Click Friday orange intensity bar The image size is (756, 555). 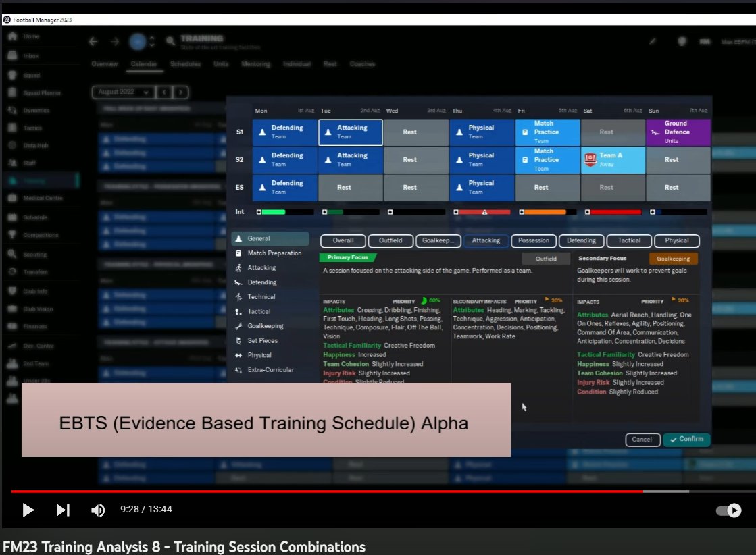(547, 212)
